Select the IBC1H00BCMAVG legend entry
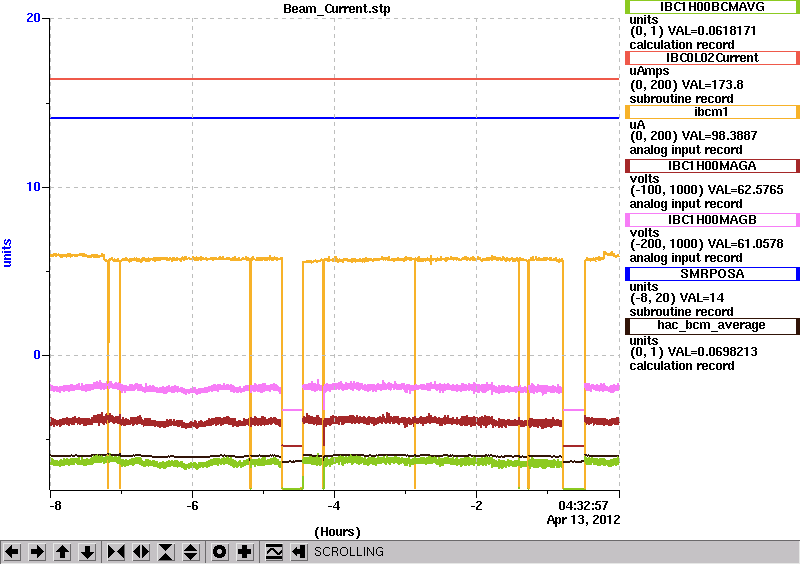The height and width of the screenshot is (564, 800). click(712, 7)
